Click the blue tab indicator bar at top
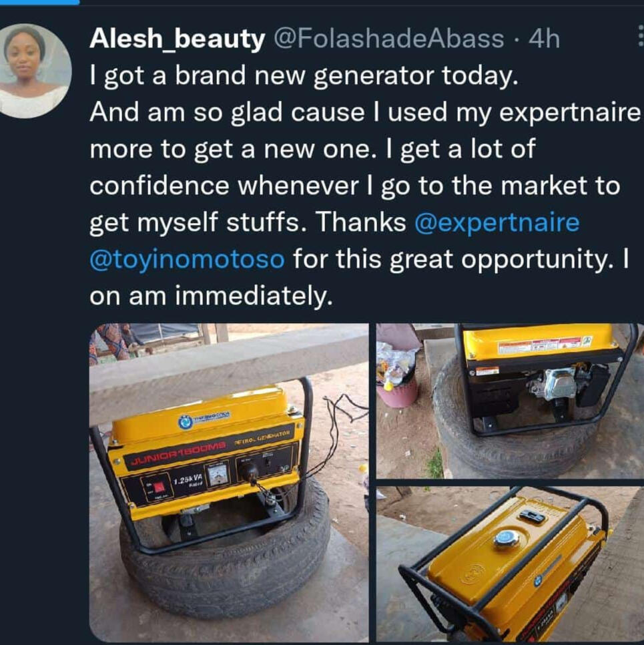 pyautogui.click(x=39, y=2)
